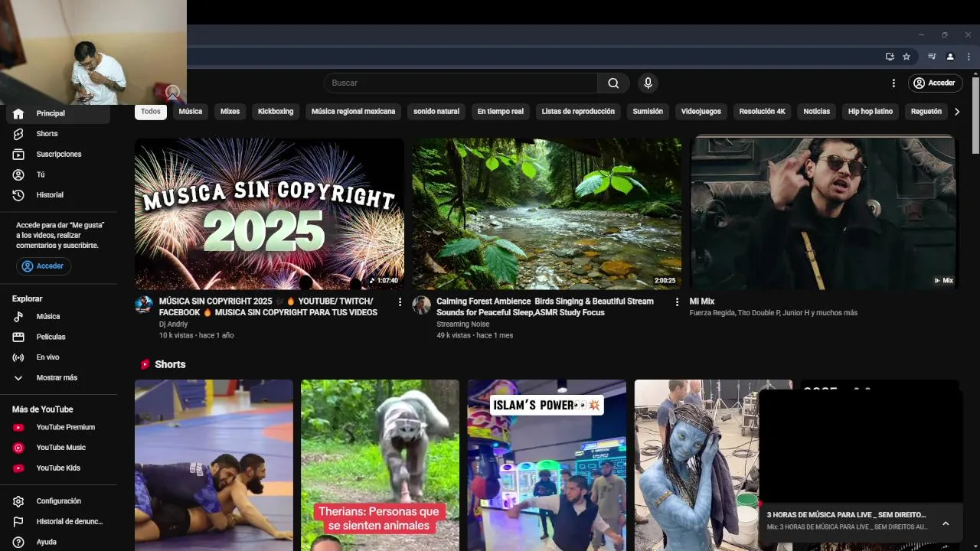This screenshot has height=551, width=980.
Task: Open the Principal home icon in sidebar
Action: point(18,113)
